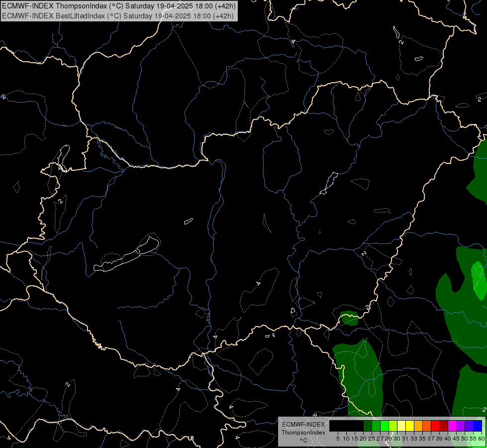Select the orange 33–35 legend swatch

pyautogui.click(x=418, y=426)
